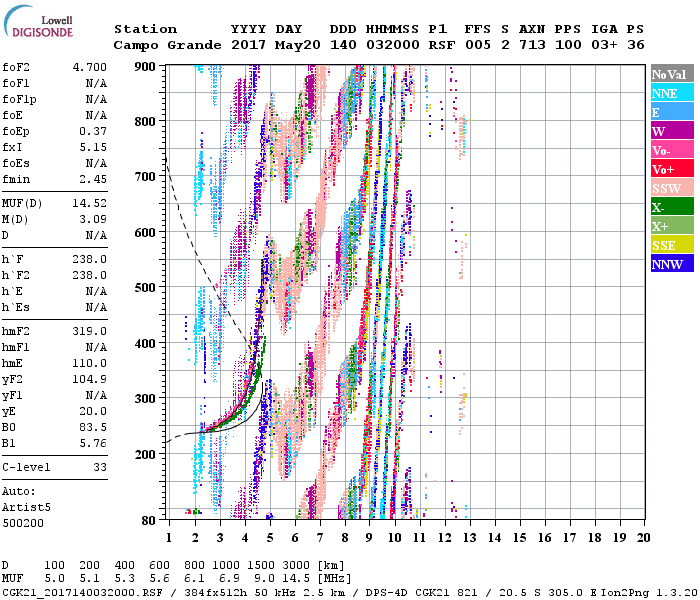This screenshot has height=600, width=700.
Task: Click the M(D) value 3.09
Action: (x=93, y=219)
